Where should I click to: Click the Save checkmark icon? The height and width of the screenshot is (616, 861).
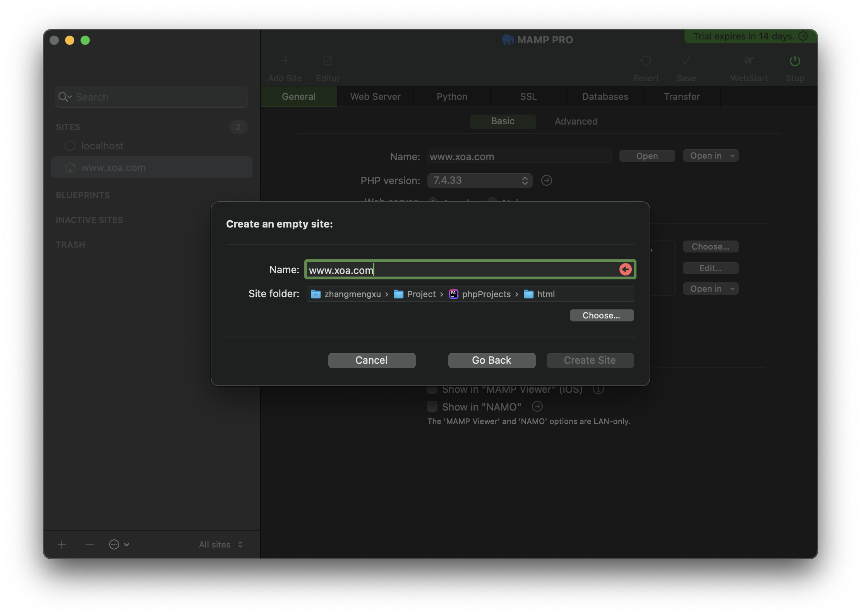tap(686, 61)
